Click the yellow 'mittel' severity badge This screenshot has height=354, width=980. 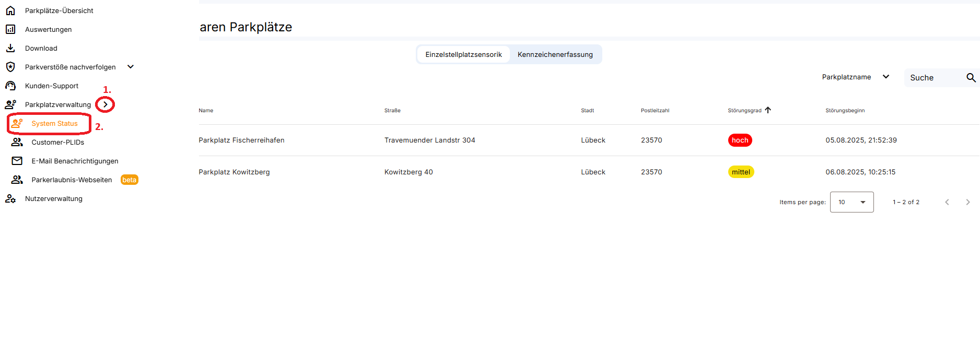(740, 172)
